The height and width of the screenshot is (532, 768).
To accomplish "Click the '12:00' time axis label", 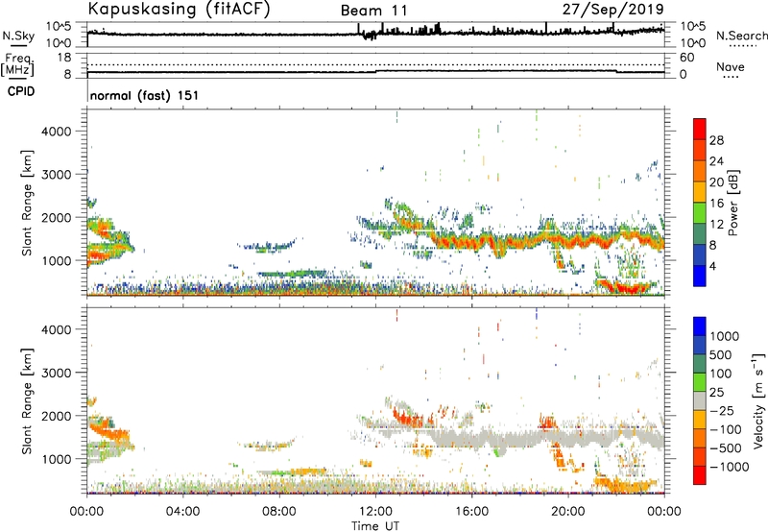I will 375,512.
